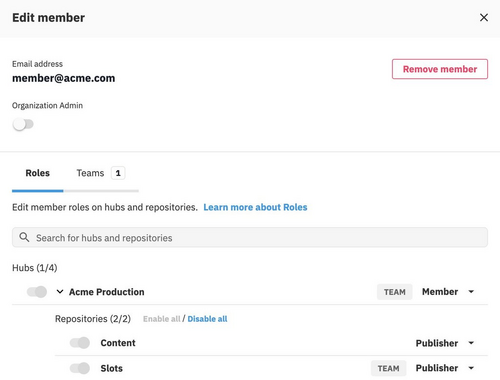The image size is (500, 380).
Task: Collapse the Acme Production hub chevron
Action: (x=60, y=292)
